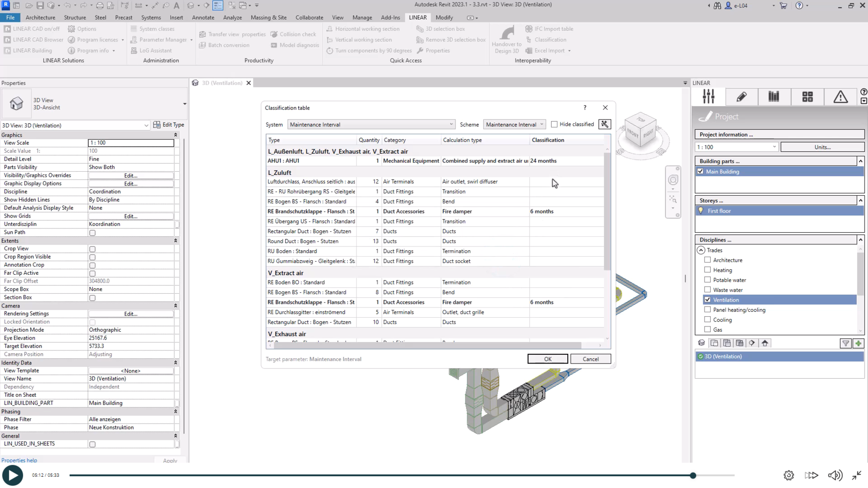The height and width of the screenshot is (488, 868).
Task: Open the Annotate ribbon tab
Action: pos(203,18)
